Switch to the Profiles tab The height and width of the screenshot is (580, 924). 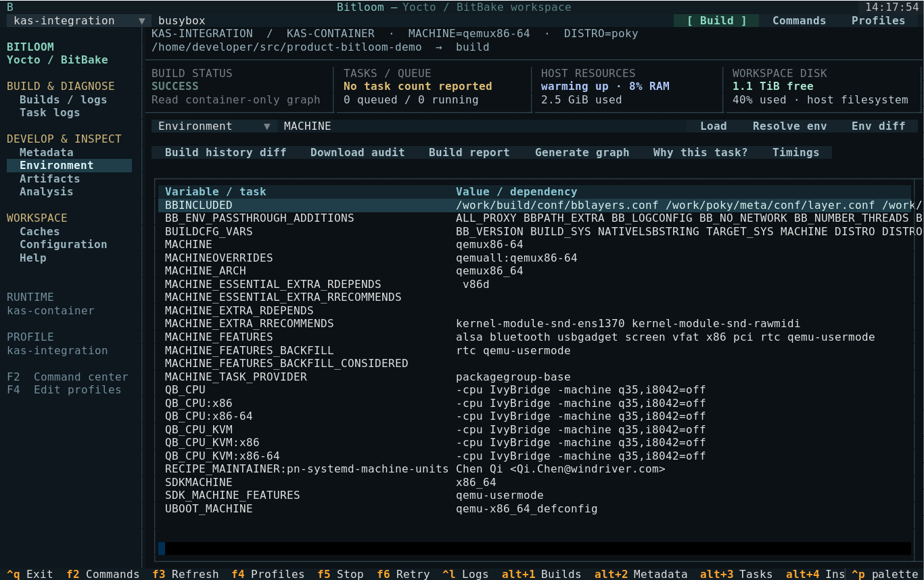(878, 21)
